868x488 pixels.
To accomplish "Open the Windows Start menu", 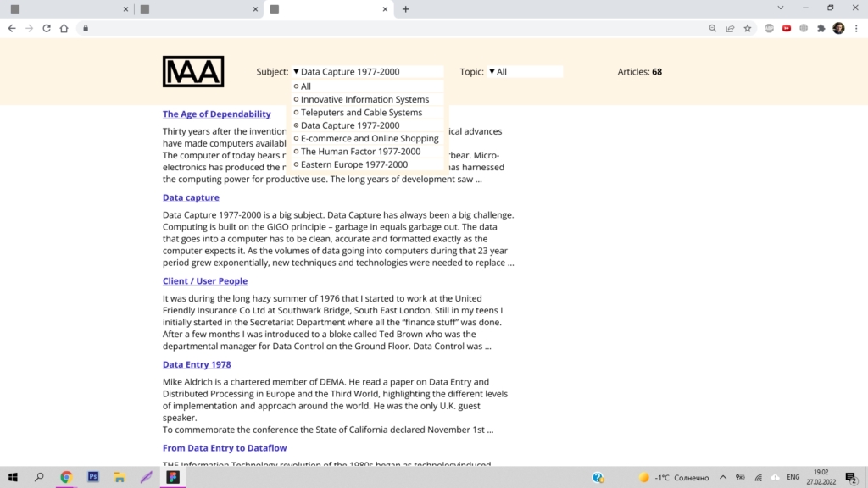I will coord(13,477).
